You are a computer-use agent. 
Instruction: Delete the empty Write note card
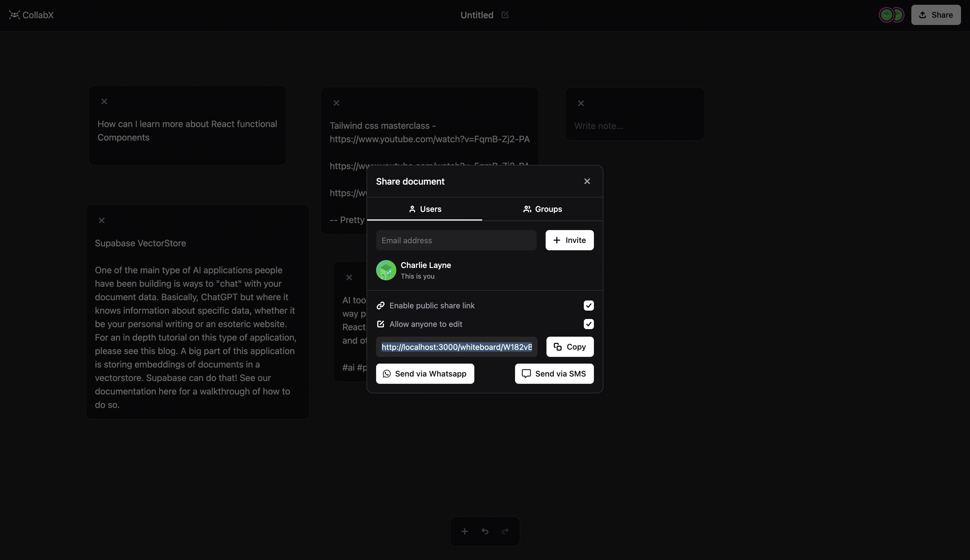pos(581,104)
